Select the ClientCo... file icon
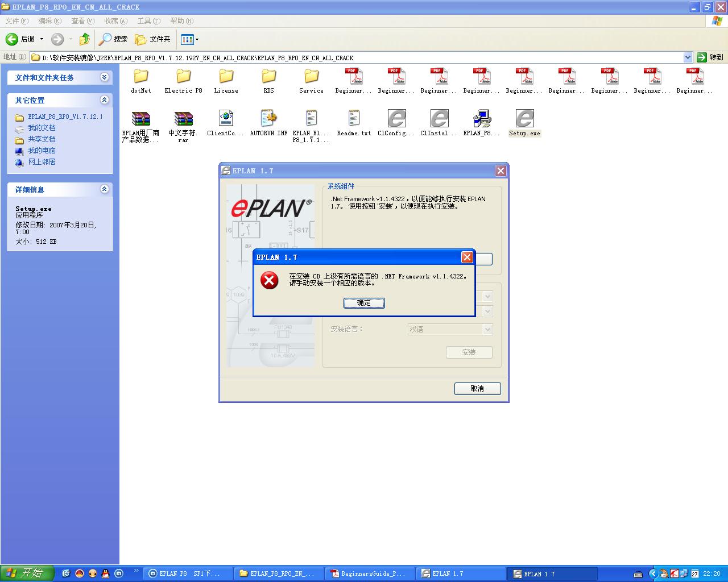 click(x=226, y=119)
